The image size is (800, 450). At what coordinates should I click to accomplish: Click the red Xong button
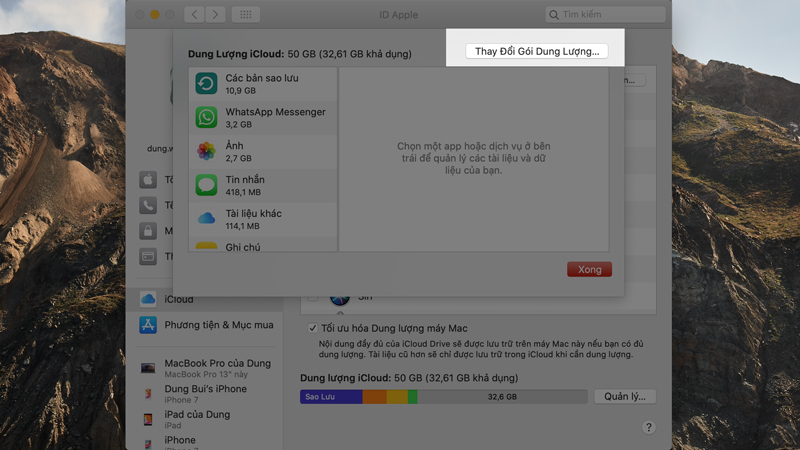click(589, 269)
